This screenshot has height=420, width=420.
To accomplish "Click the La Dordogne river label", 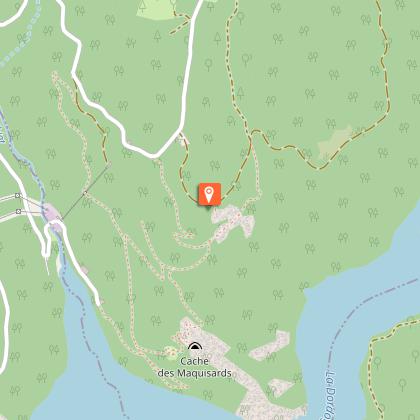I will click(330, 395).
